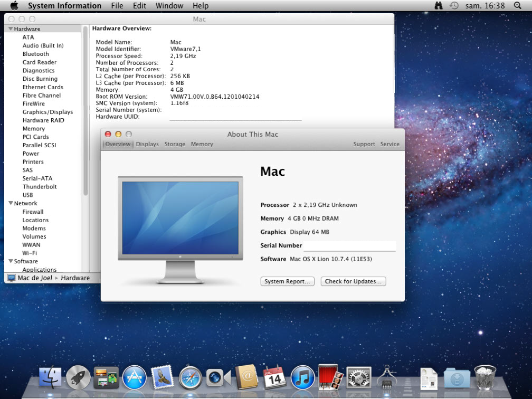The width and height of the screenshot is (532, 399).
Task: Switch to the Storage tab
Action: coord(175,144)
